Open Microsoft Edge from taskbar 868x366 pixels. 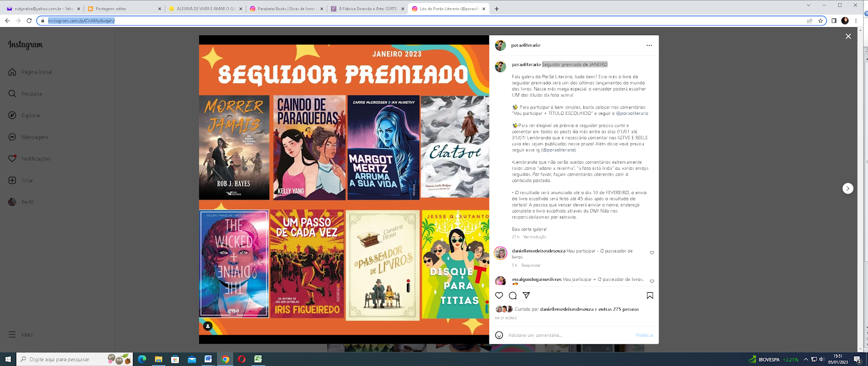click(142, 359)
